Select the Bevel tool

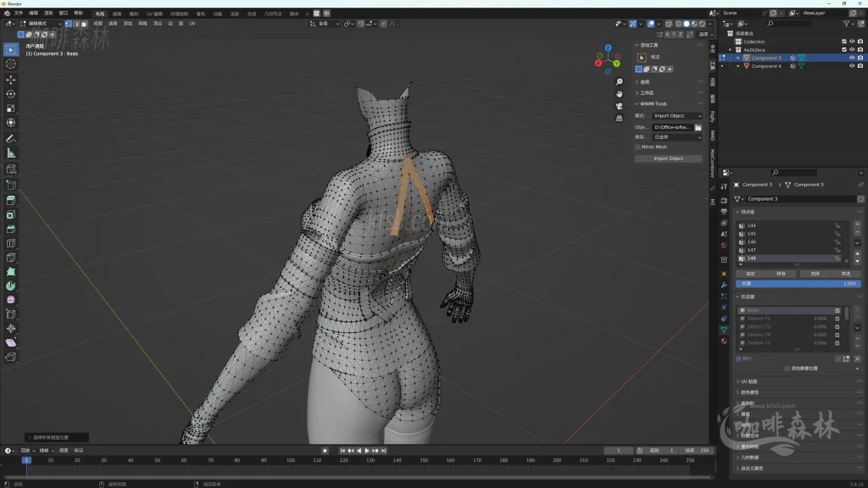pos(10,229)
